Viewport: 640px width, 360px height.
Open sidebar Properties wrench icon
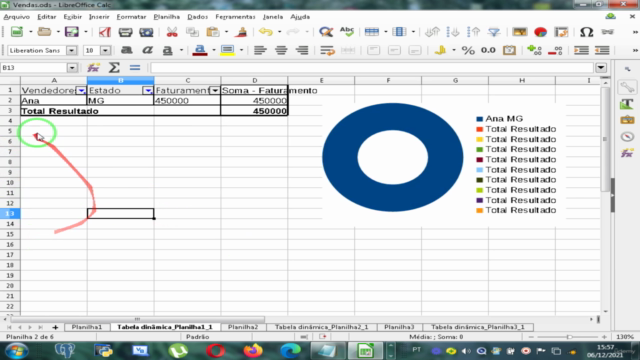coord(627,87)
